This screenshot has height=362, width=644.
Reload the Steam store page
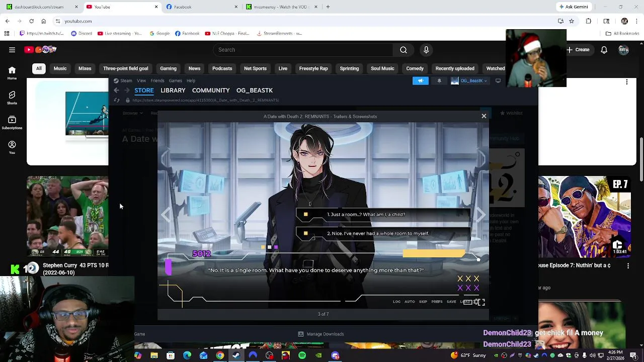(x=117, y=100)
